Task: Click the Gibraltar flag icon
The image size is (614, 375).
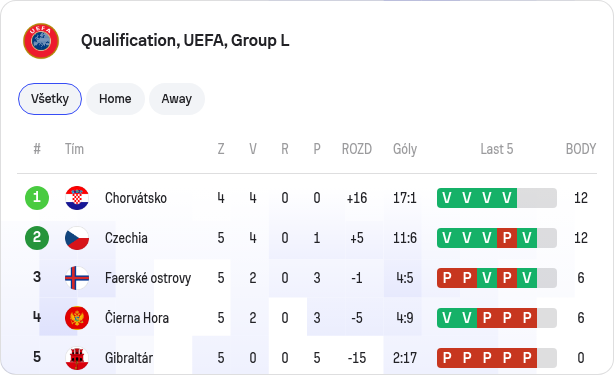Action: (x=77, y=358)
